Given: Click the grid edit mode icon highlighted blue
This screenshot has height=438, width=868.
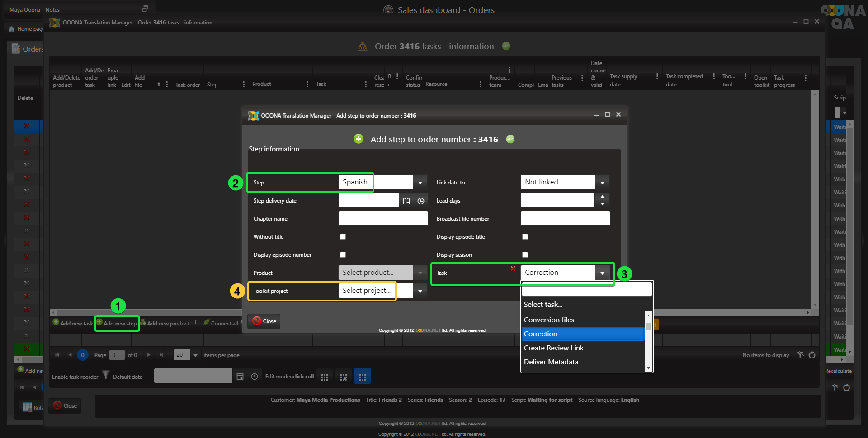Looking at the screenshot, I should point(362,377).
